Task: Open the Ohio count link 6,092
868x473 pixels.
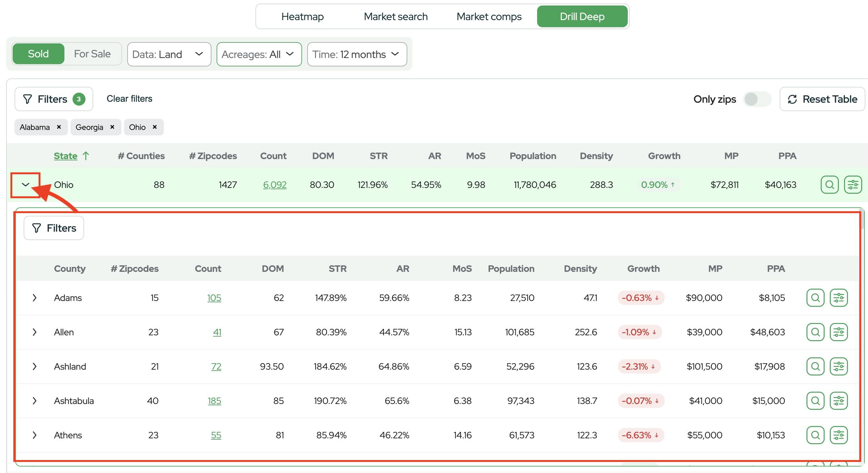Action: (x=275, y=185)
